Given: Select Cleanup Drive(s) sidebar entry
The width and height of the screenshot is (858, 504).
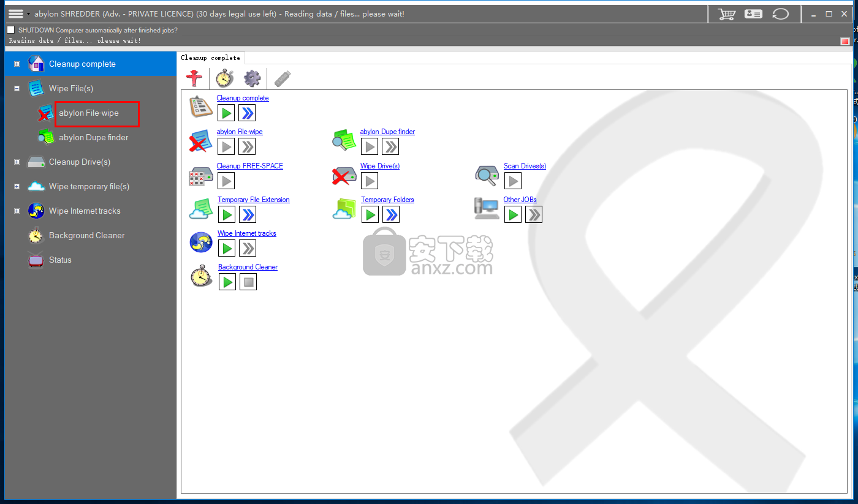Looking at the screenshot, I should pyautogui.click(x=80, y=162).
